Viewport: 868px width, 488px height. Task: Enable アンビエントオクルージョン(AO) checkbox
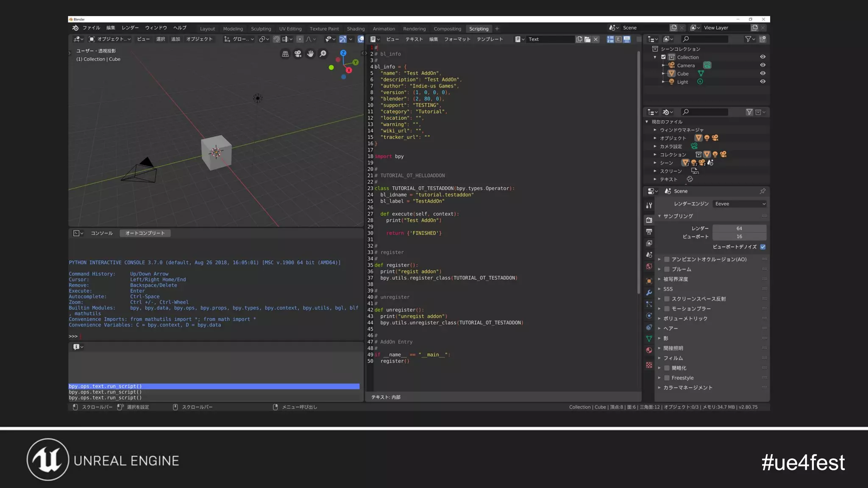(x=667, y=259)
